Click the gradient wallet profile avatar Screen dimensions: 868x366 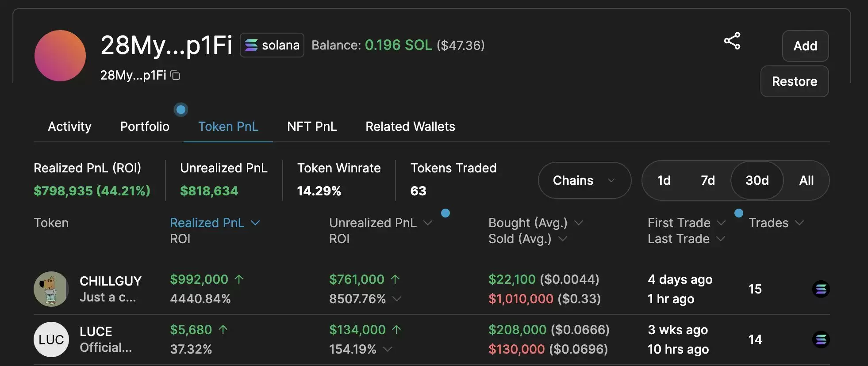point(60,56)
